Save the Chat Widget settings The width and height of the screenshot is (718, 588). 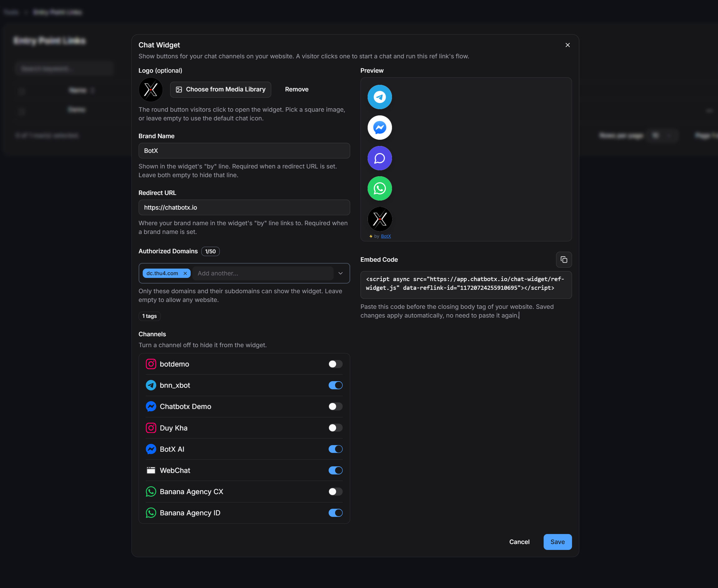point(557,542)
